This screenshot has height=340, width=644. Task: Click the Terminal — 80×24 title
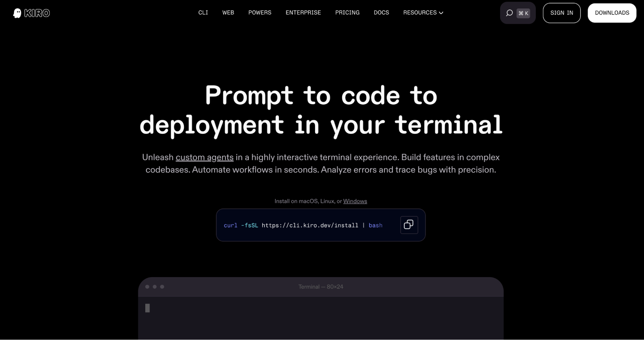coord(321,287)
